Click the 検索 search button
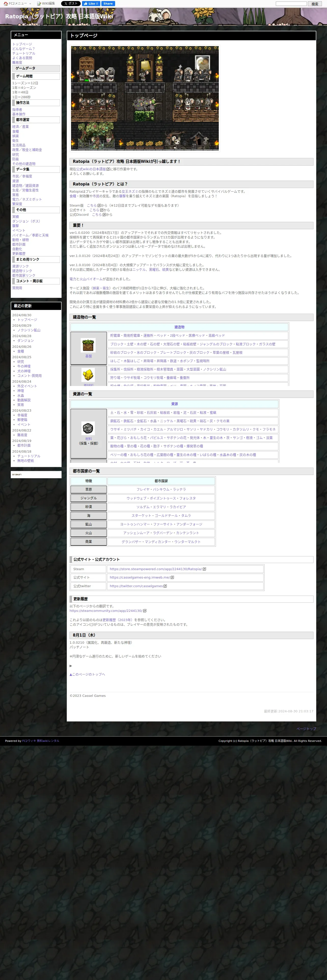327x980 pixels. (x=315, y=4)
